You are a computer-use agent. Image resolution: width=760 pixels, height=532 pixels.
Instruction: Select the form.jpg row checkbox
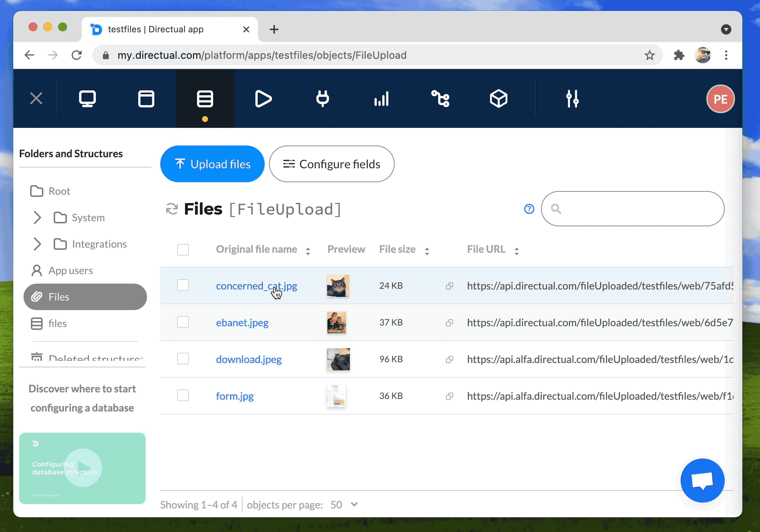tap(183, 396)
